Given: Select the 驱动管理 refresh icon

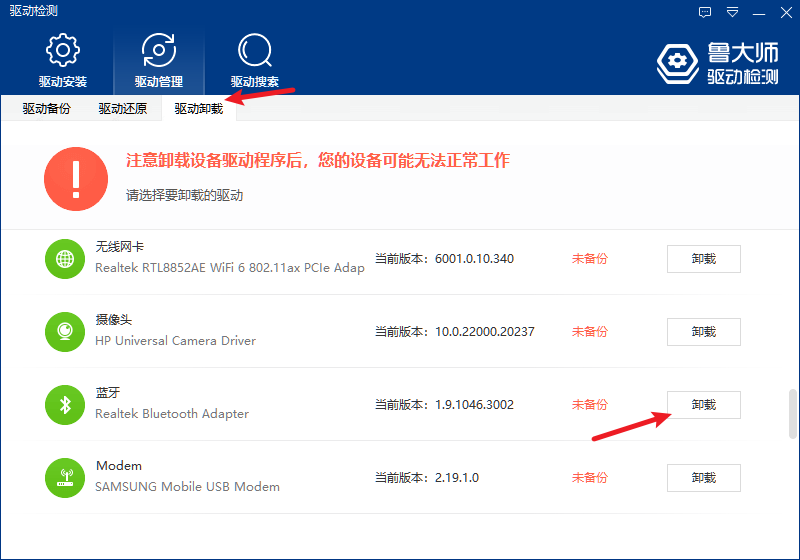Looking at the screenshot, I should [x=159, y=50].
